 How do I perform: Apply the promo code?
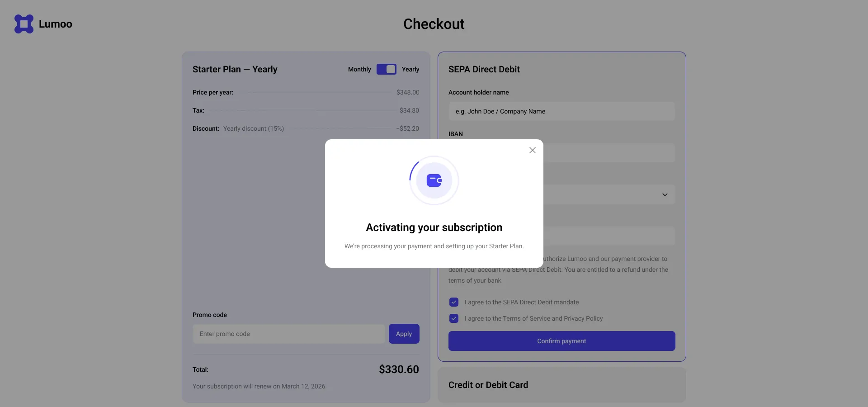(404, 334)
